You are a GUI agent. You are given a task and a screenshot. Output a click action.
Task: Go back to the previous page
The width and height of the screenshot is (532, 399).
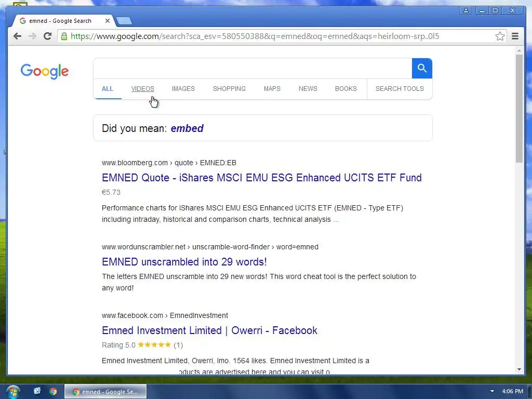point(17,36)
